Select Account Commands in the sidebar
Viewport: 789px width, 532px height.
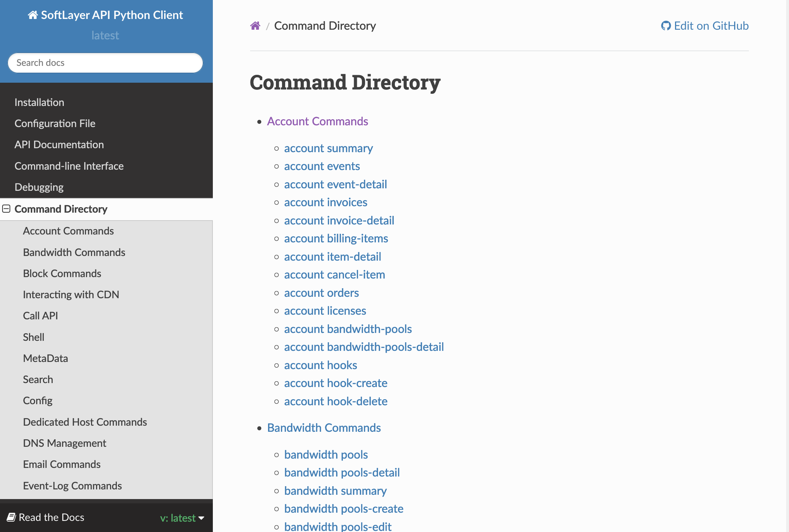68,231
